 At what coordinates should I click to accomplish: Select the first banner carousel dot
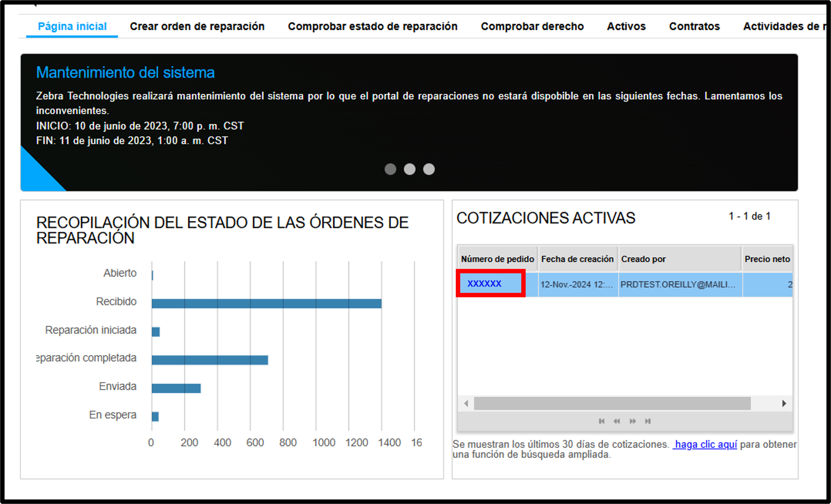coord(390,169)
